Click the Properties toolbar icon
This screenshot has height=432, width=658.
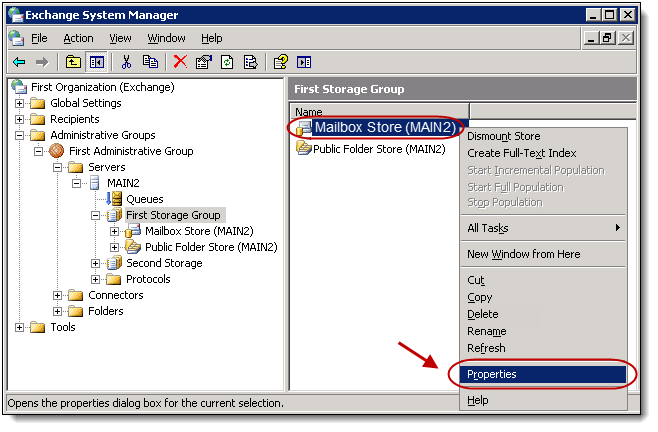pos(204,63)
